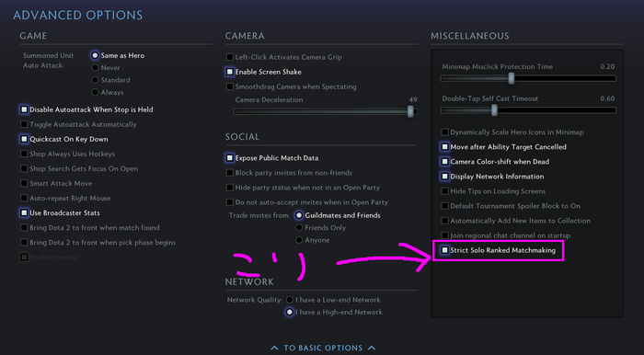
Task: Click Camera Deceleration slider track
Action: 326,111
